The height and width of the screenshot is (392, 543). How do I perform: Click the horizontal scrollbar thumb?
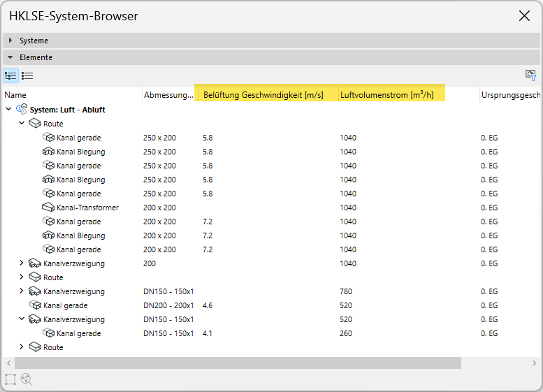point(238,363)
